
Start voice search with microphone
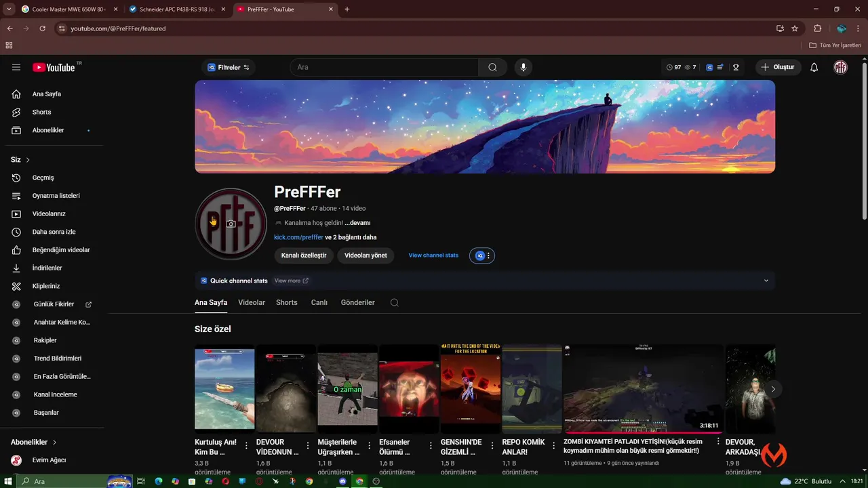[x=523, y=67]
